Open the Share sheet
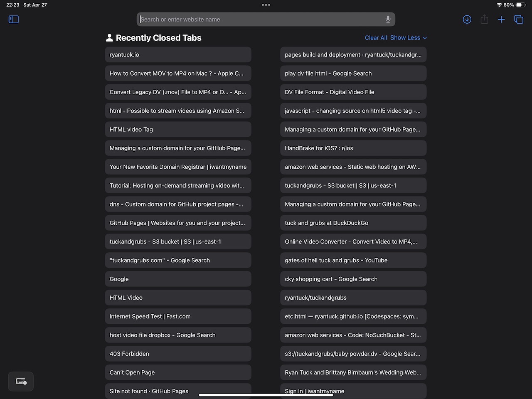Screen dimensions: 532x399 (x=484, y=20)
